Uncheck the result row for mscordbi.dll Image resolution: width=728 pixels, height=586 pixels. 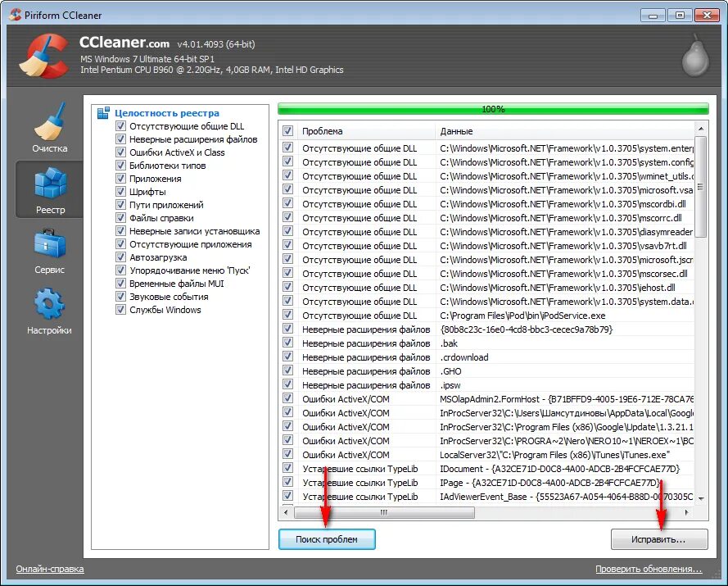[x=288, y=203]
